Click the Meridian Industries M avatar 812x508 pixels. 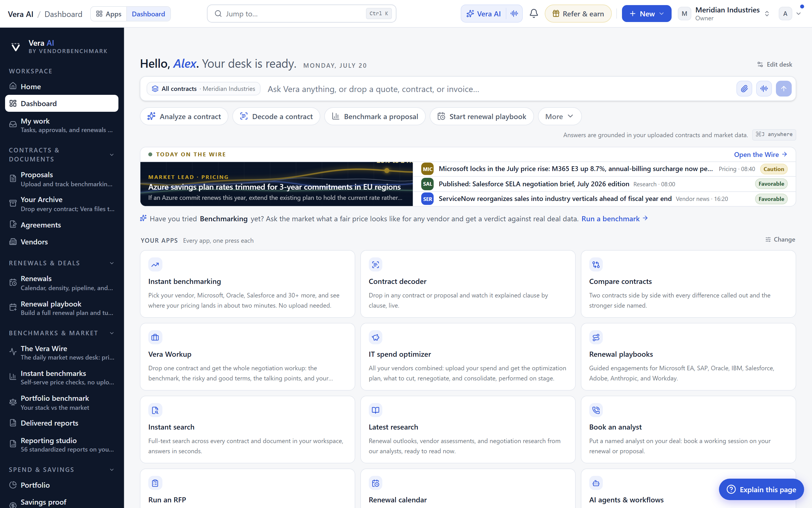[x=685, y=14]
